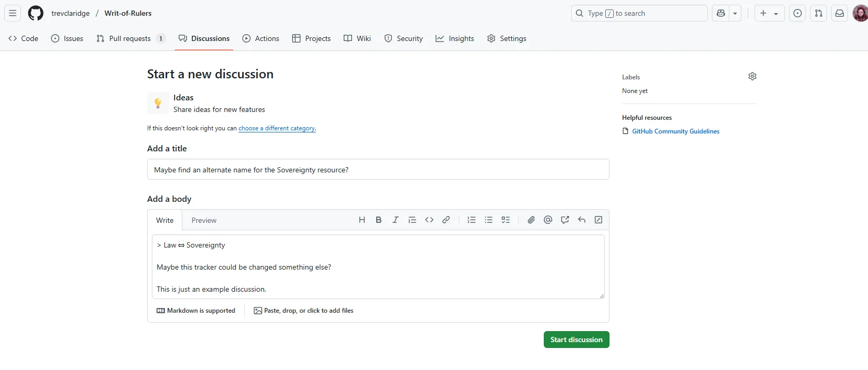Open the create new plus dropdown
This screenshot has height=370, width=868.
[x=769, y=14]
